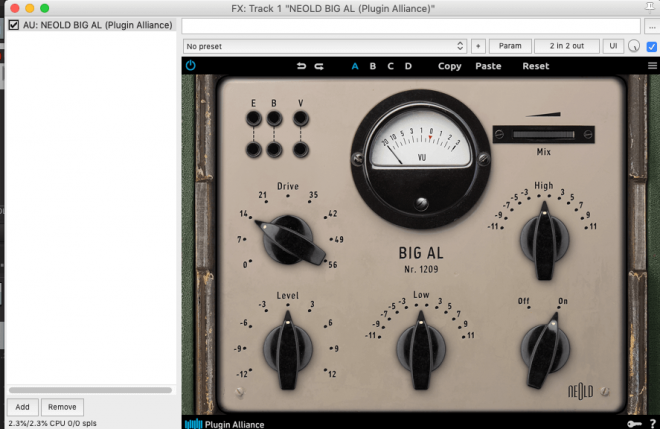
Task: Click Copy in the plugin toolbar
Action: click(x=450, y=66)
